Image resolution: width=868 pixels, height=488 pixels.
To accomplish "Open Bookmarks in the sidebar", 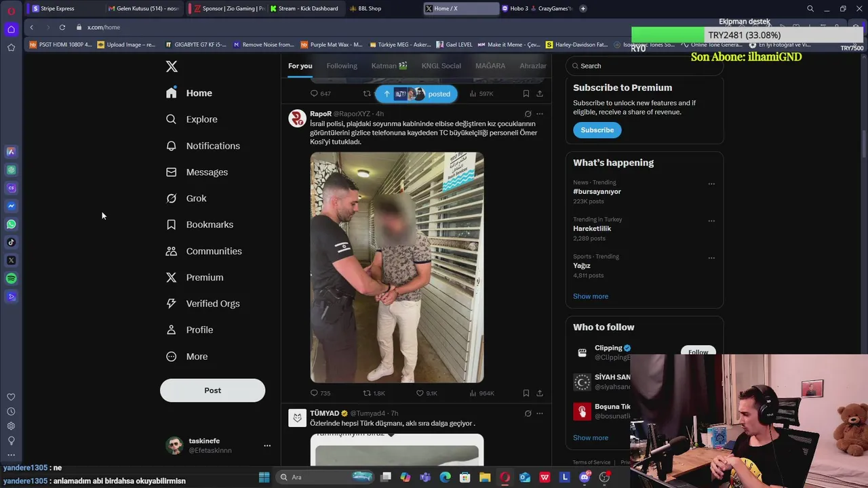I will tap(199, 224).
